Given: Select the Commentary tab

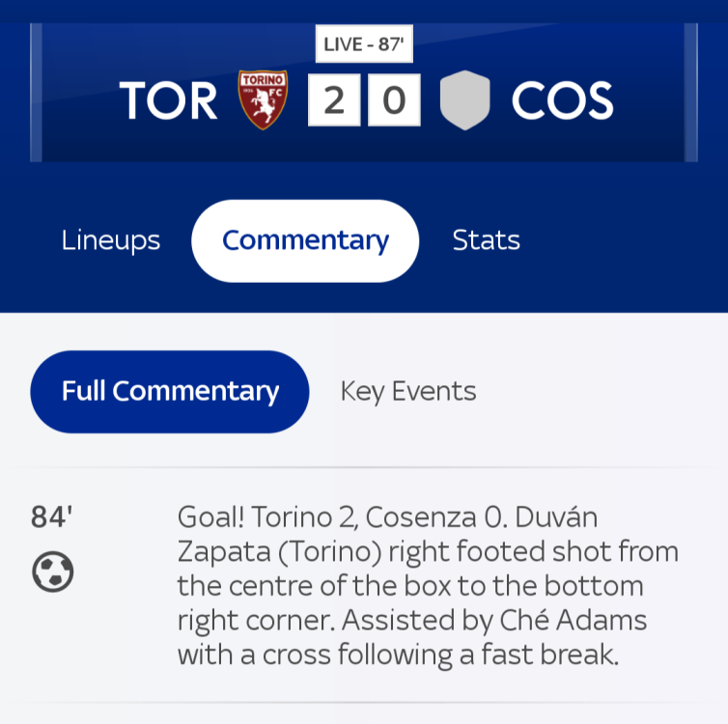Looking at the screenshot, I should (x=305, y=240).
